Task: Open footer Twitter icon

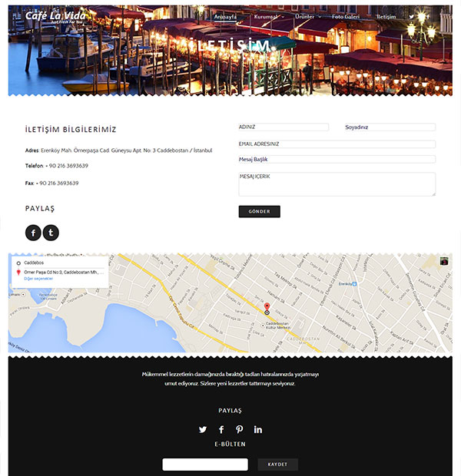Action: (x=203, y=429)
